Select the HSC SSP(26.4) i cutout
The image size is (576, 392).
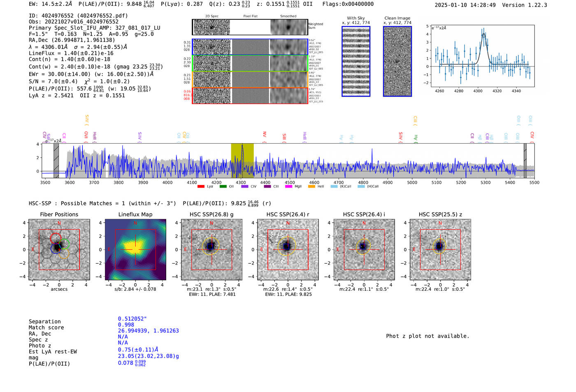pos(364,250)
